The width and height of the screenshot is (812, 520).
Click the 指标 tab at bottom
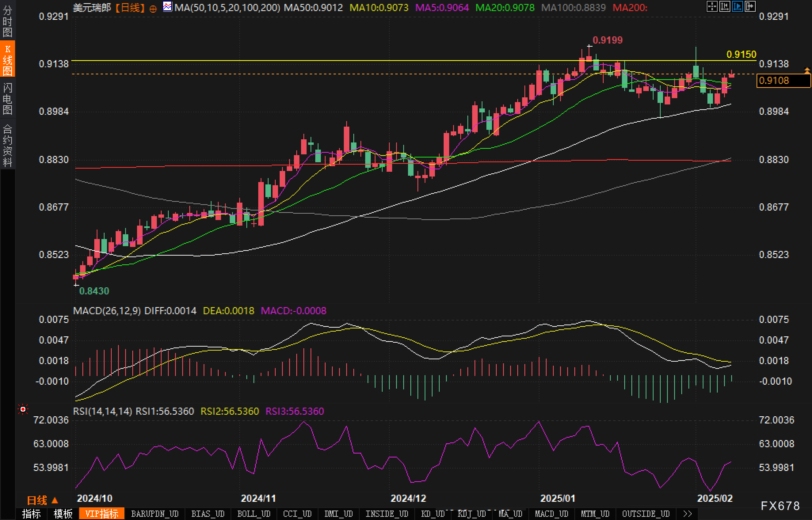point(32,514)
